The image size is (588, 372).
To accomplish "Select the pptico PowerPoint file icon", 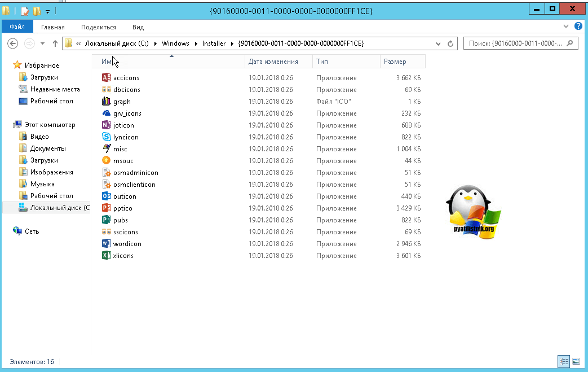I will tap(106, 208).
